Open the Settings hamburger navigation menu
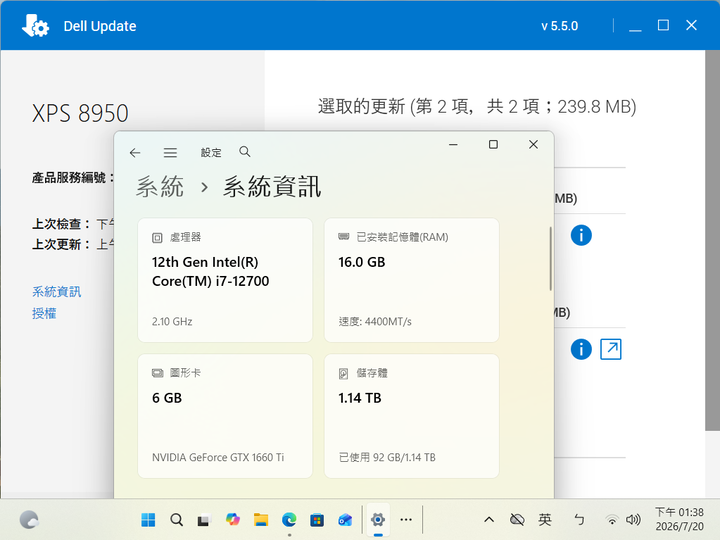The height and width of the screenshot is (540, 720). click(x=170, y=152)
